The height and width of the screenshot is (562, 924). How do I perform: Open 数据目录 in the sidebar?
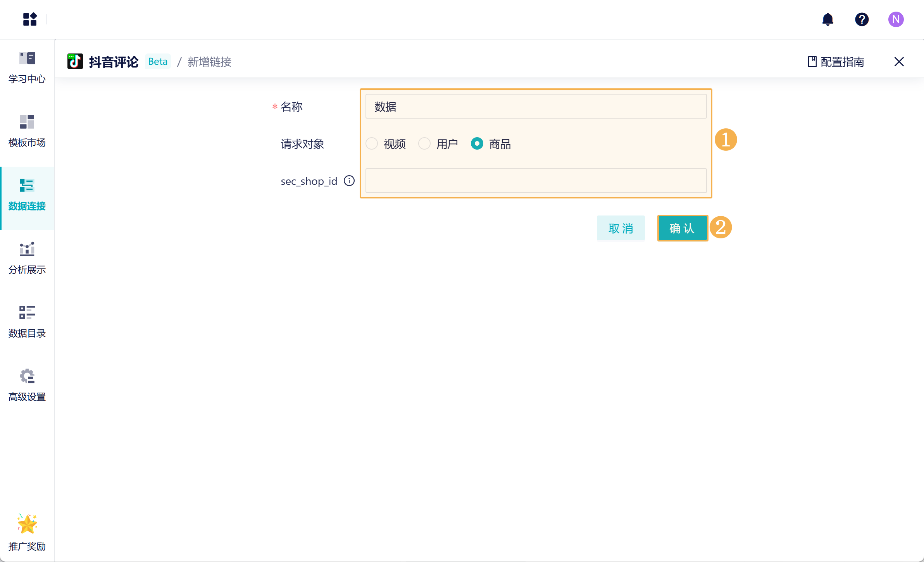pyautogui.click(x=27, y=321)
